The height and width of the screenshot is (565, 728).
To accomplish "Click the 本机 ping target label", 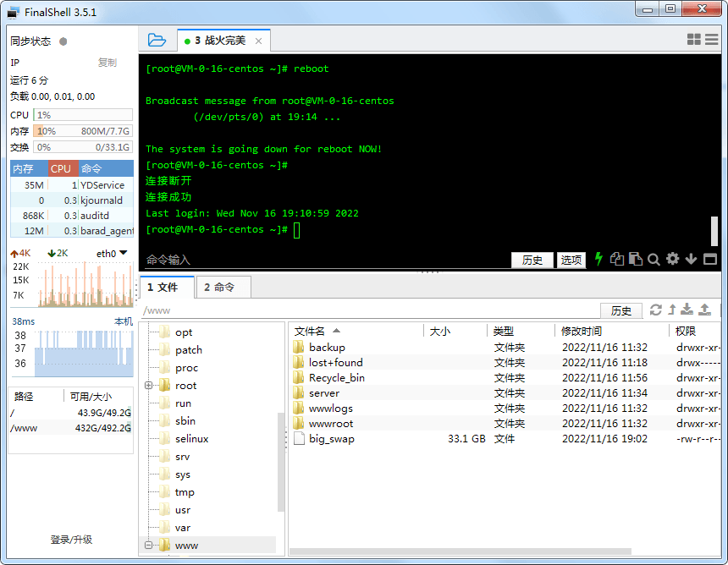I will click(124, 321).
